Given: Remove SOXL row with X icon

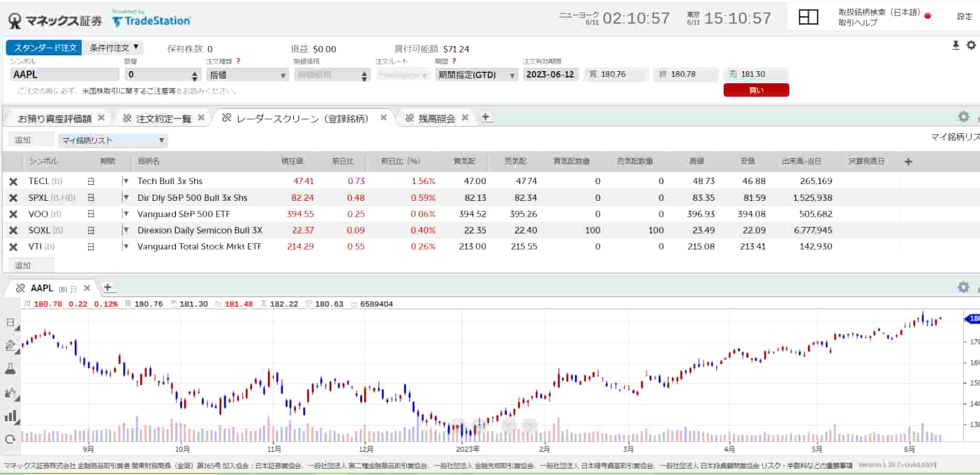Looking at the screenshot, I should point(14,230).
